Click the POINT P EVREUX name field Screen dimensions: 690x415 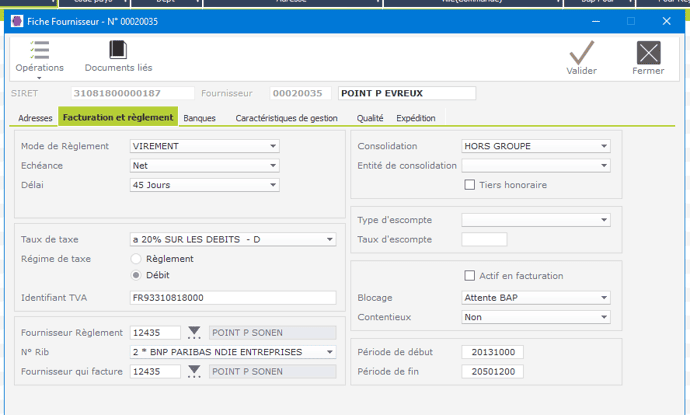[x=407, y=93]
